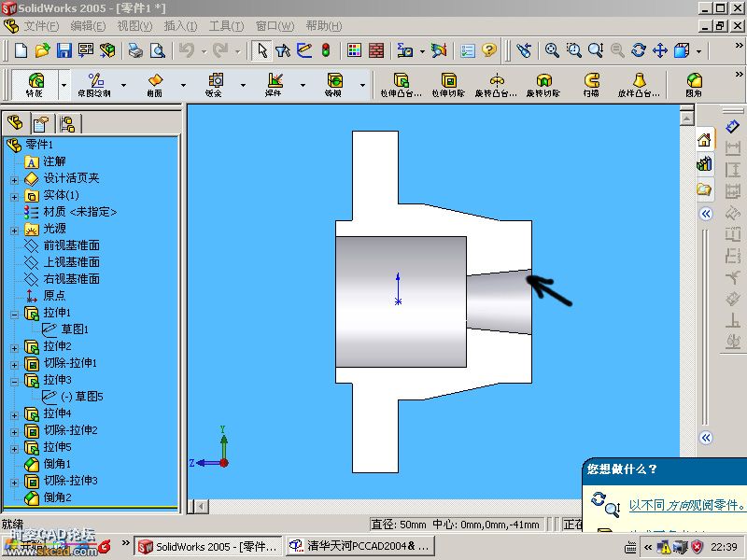Click the Revolved Boss (旋转凸台) icon

click(x=496, y=85)
